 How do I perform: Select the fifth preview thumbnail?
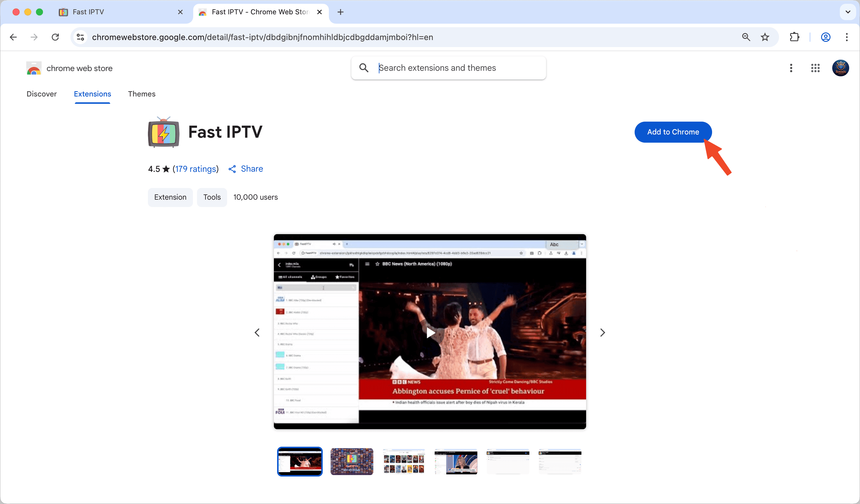(508, 462)
